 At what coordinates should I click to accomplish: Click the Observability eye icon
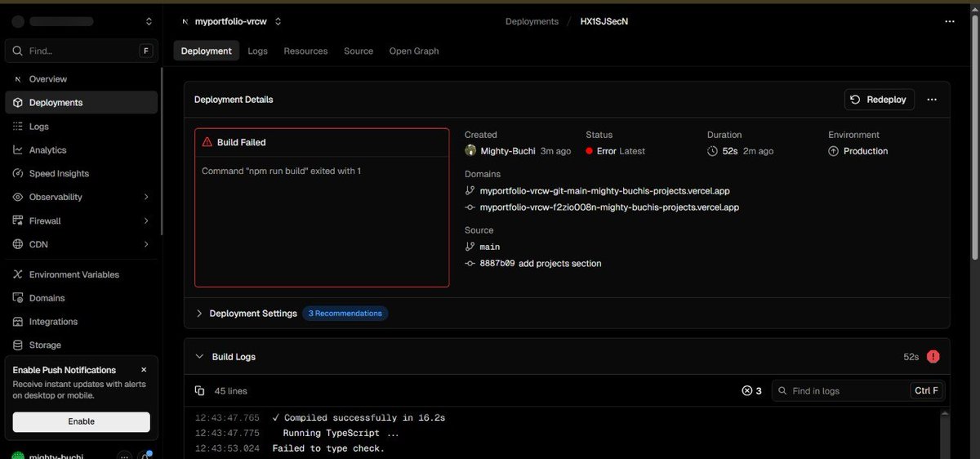[18, 197]
